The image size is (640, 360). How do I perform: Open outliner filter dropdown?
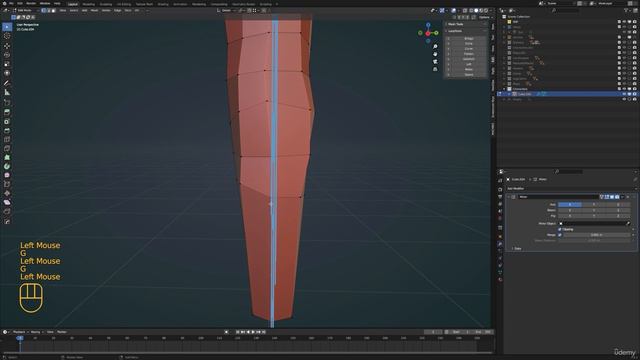tap(627, 11)
